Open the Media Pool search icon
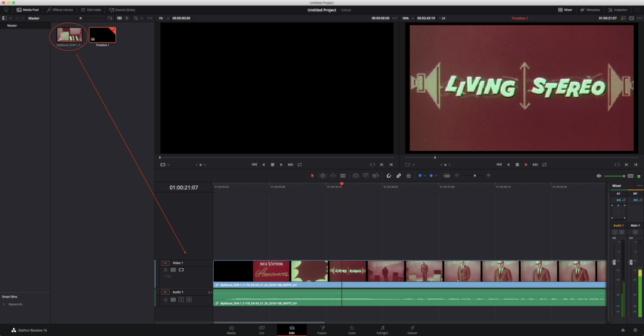The width and height of the screenshot is (644, 336). click(136, 18)
